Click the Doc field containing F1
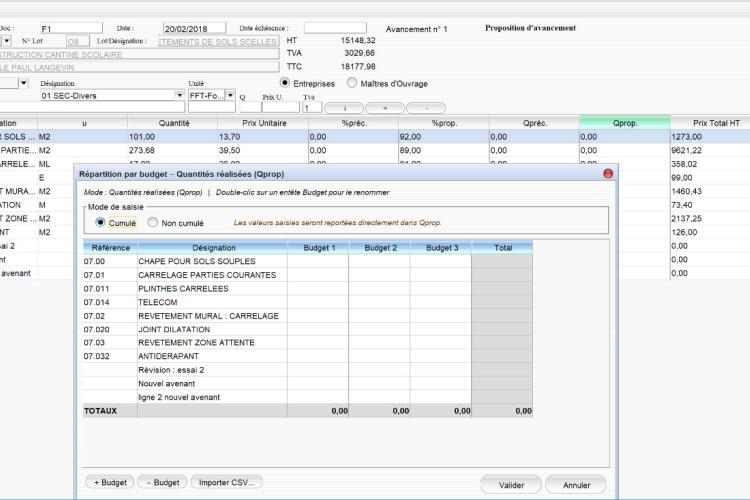Image resolution: width=750 pixels, height=500 pixels. pyautogui.click(x=71, y=29)
